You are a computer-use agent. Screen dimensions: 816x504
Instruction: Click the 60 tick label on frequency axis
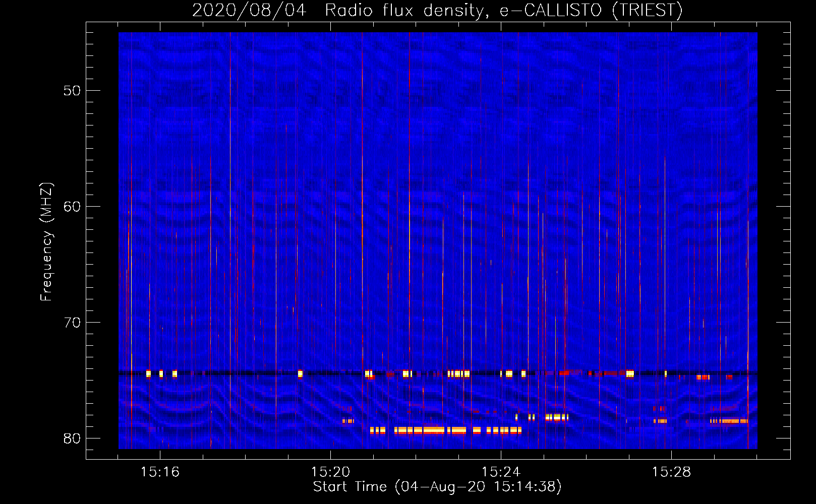(x=72, y=207)
